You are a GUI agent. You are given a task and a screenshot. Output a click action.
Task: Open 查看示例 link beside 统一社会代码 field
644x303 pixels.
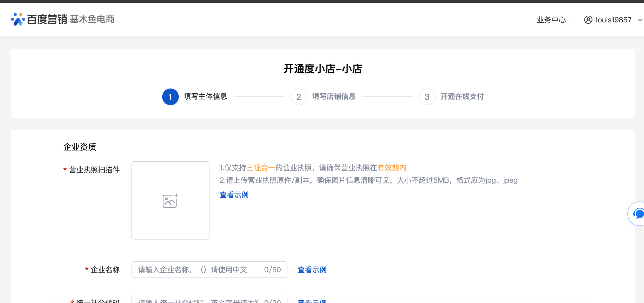click(312, 301)
